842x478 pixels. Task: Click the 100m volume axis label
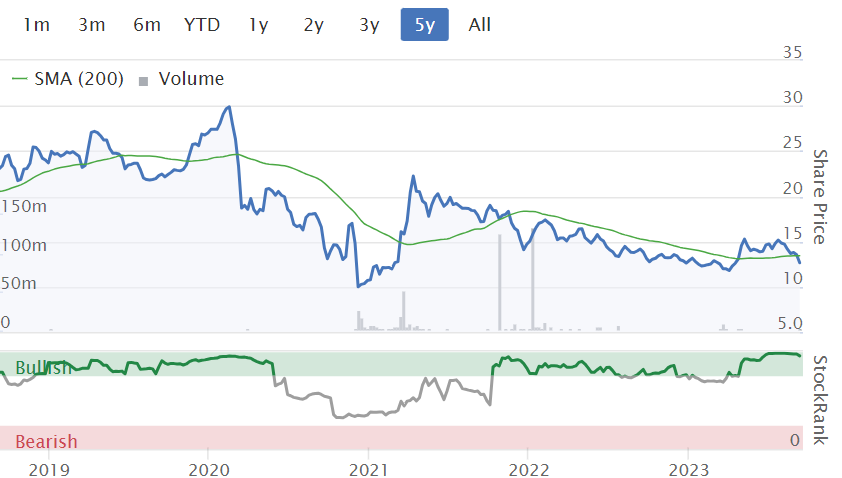pyautogui.click(x=24, y=245)
